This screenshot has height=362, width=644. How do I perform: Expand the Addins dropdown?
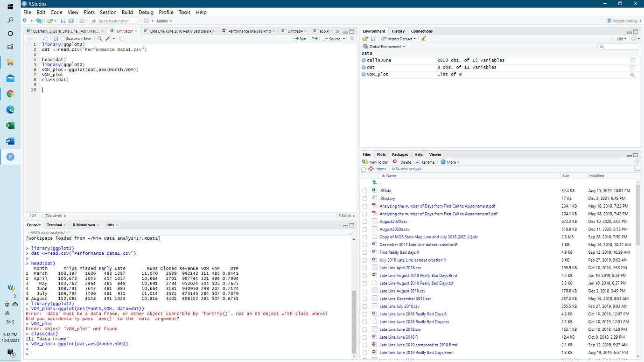click(x=163, y=21)
